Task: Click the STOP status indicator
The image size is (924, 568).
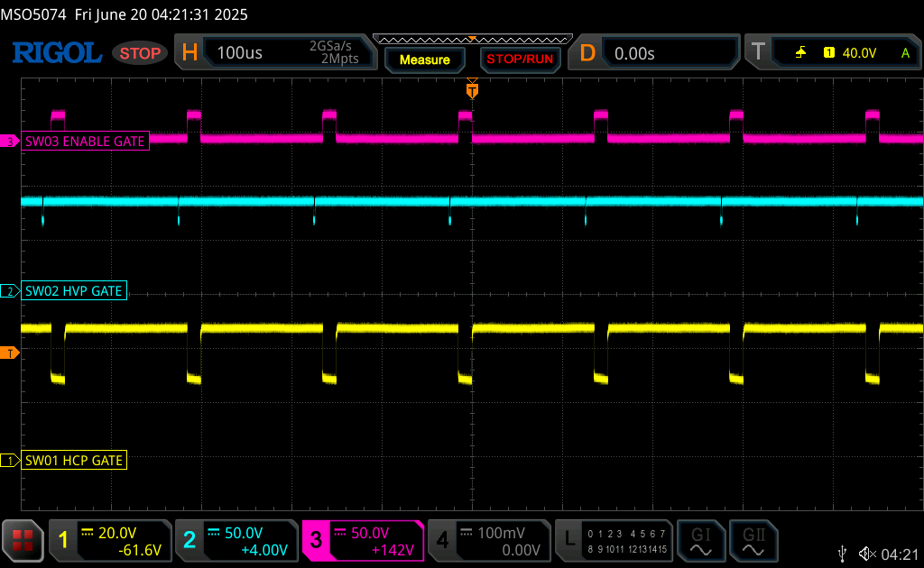Action: pos(140,53)
